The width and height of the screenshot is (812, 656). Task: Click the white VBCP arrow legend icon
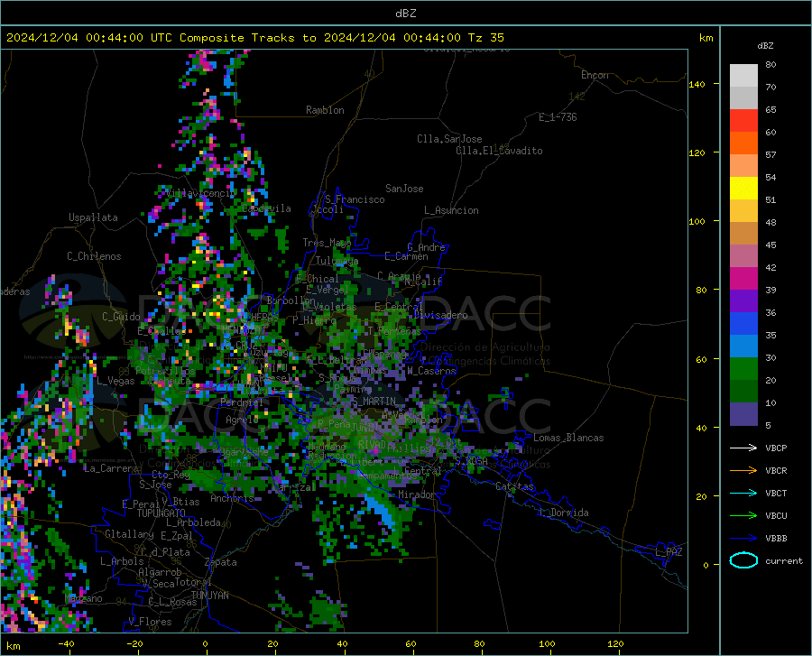(743, 448)
